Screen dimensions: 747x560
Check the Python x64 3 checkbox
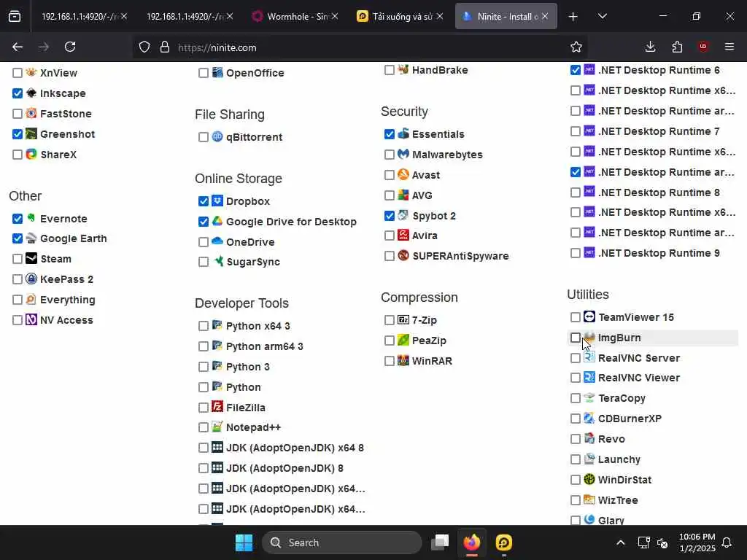point(204,326)
